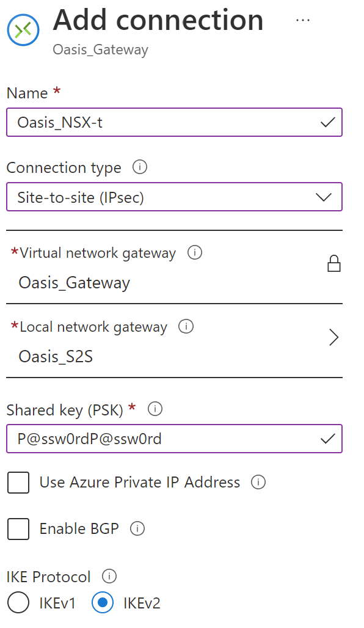Screen dimensions: 364x628
Task: Select the IKEv2 radio button
Action: (x=103, y=602)
